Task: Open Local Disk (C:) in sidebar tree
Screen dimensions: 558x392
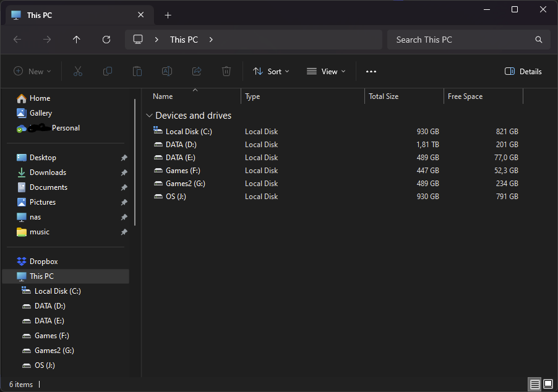Action: pyautogui.click(x=51, y=291)
